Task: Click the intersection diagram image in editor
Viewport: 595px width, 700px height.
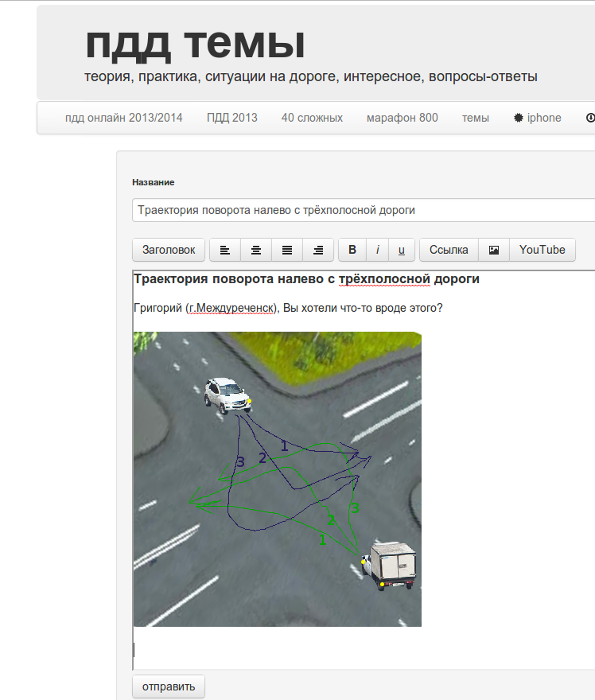Action: coord(277,479)
